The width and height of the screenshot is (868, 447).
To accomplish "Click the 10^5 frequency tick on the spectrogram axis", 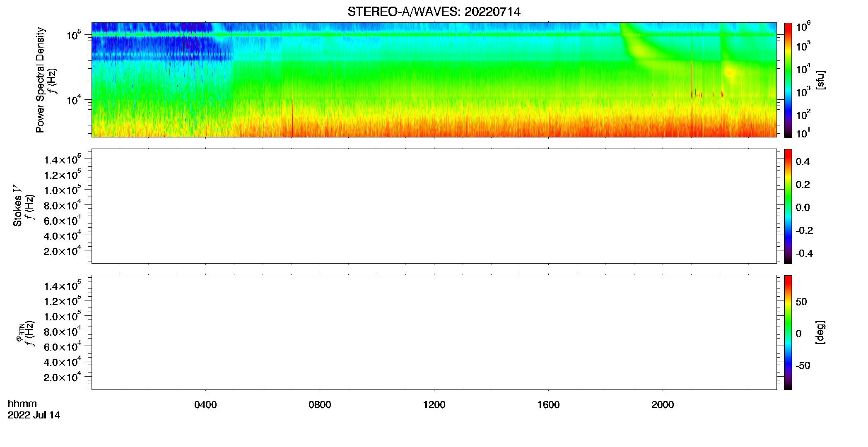I will [75, 35].
